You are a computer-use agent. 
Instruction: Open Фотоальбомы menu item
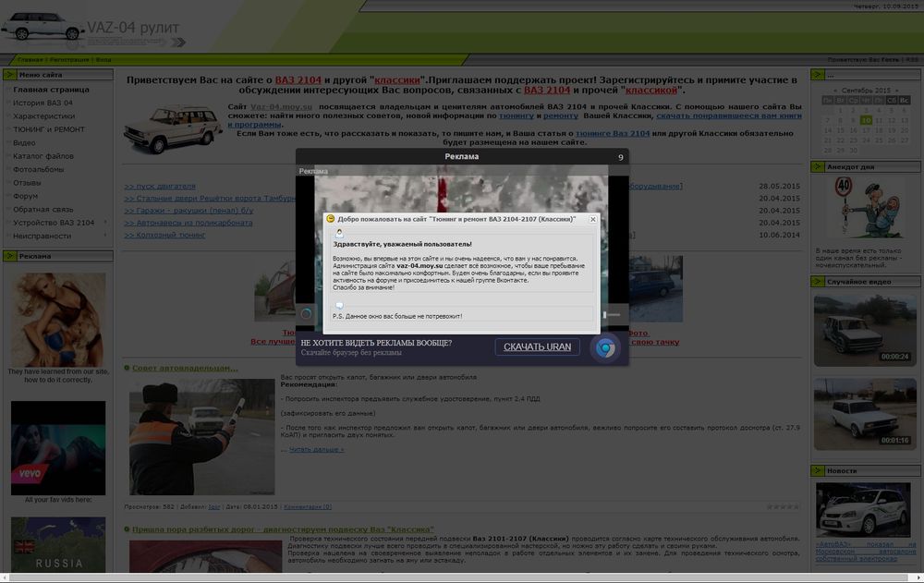point(38,169)
